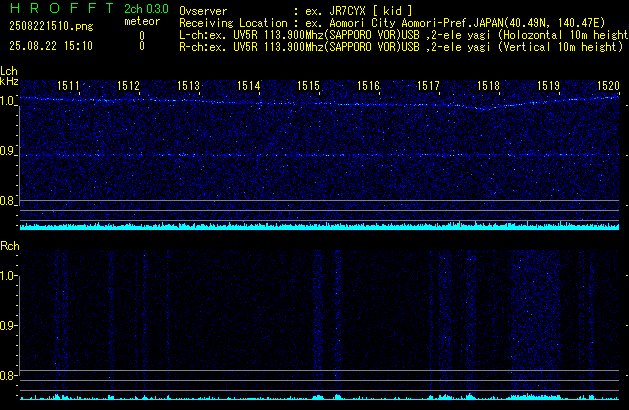Click the 'meteor' count heading
Screen dimensions: 629x410
(142, 21)
